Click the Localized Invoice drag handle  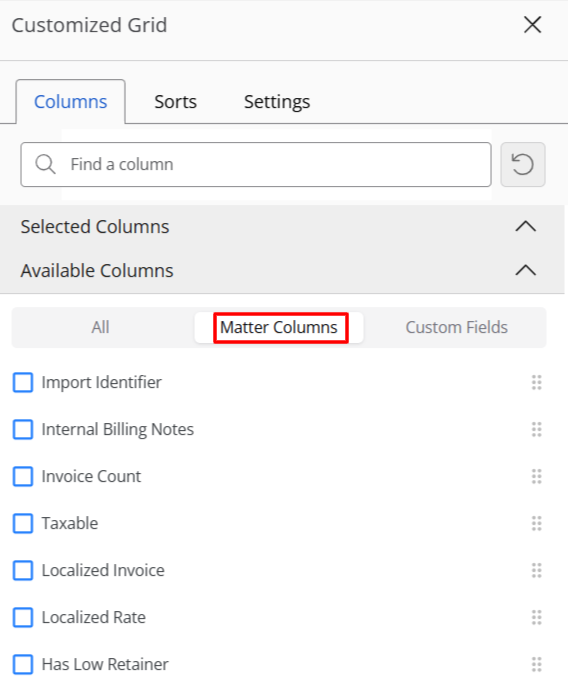(536, 570)
